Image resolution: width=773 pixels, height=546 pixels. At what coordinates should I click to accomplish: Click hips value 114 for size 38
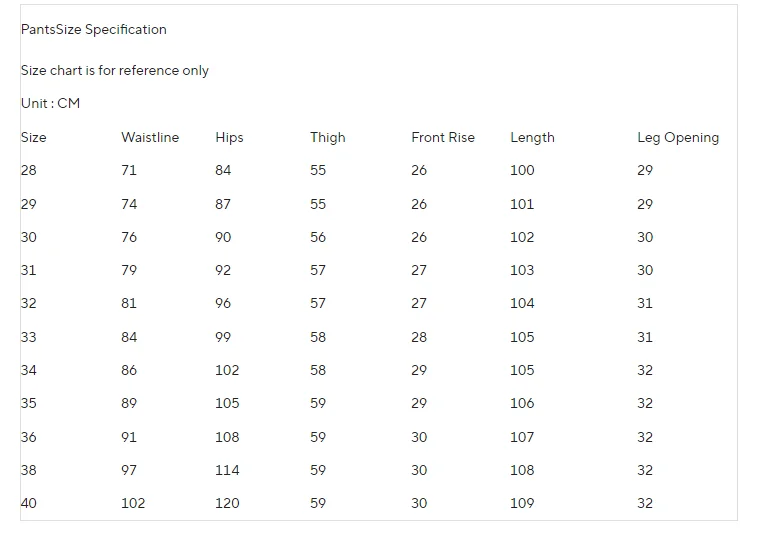[x=227, y=470]
